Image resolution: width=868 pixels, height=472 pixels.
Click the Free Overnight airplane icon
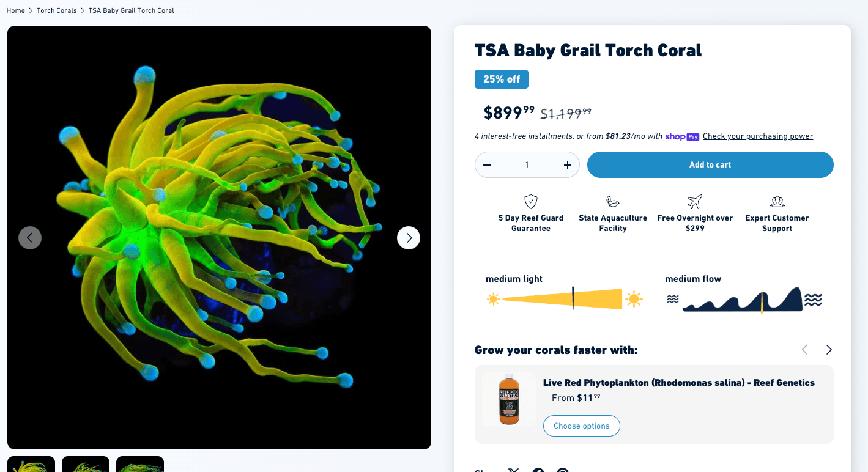coord(694,201)
